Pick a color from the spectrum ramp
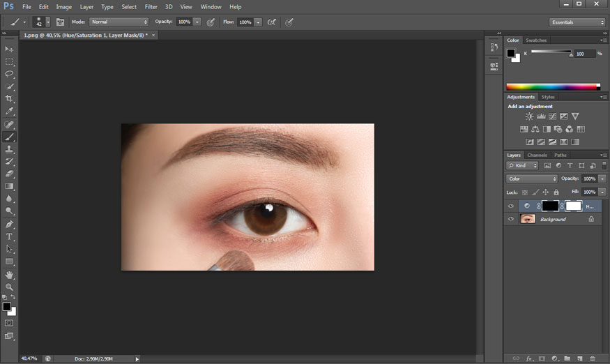Viewport: 610px width, 364px height. click(x=553, y=86)
